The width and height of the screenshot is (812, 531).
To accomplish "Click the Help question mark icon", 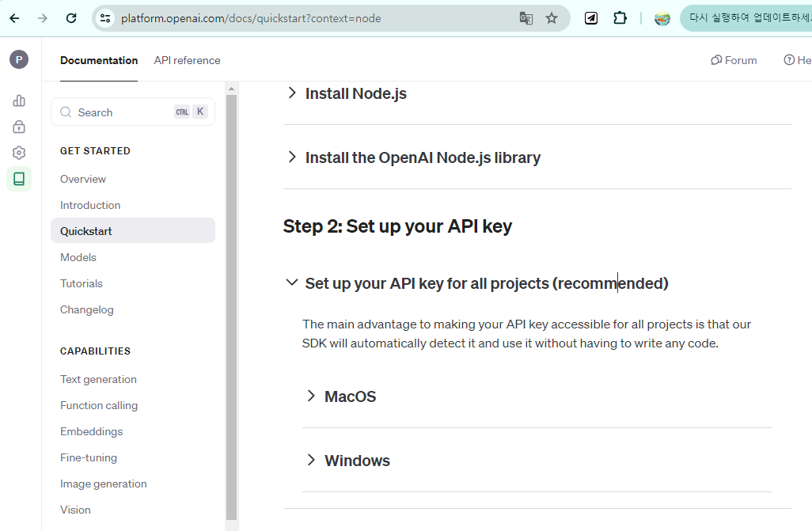I will pyautogui.click(x=789, y=60).
